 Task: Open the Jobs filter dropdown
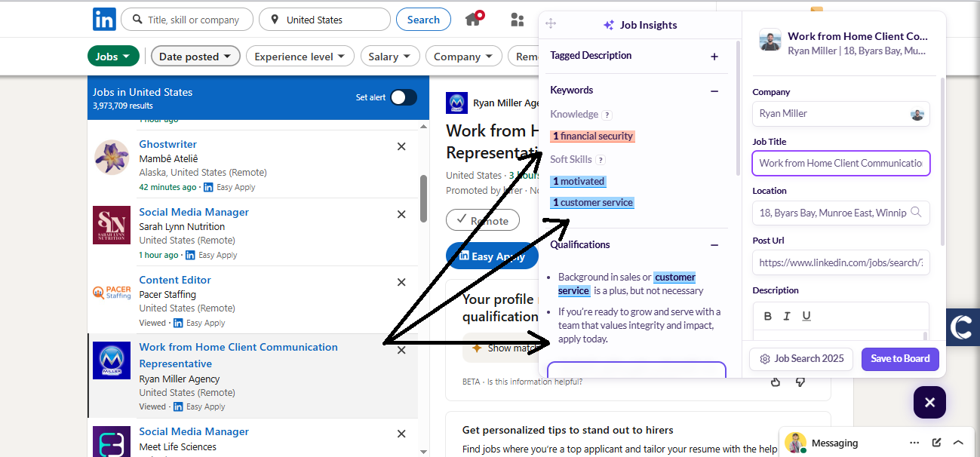pyautogui.click(x=113, y=57)
